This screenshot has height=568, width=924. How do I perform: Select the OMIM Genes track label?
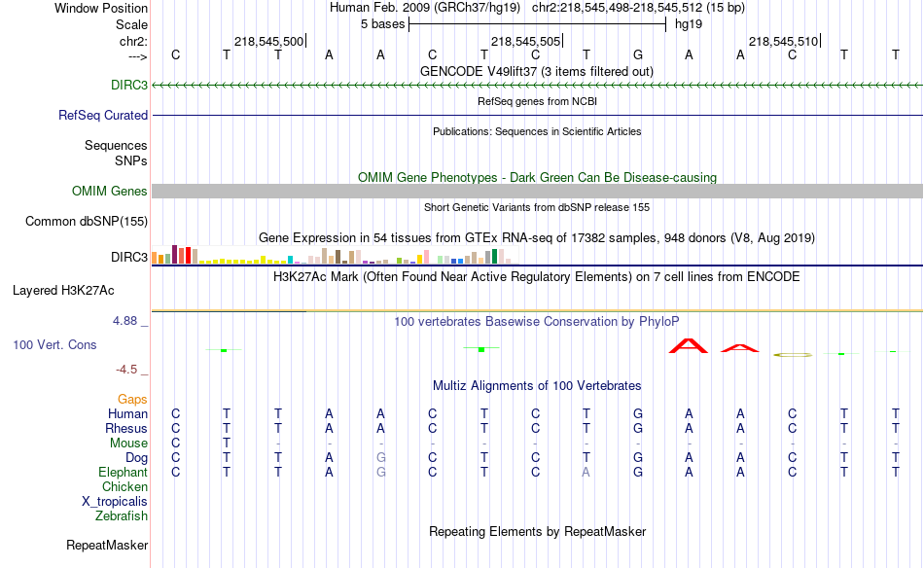[109, 191]
